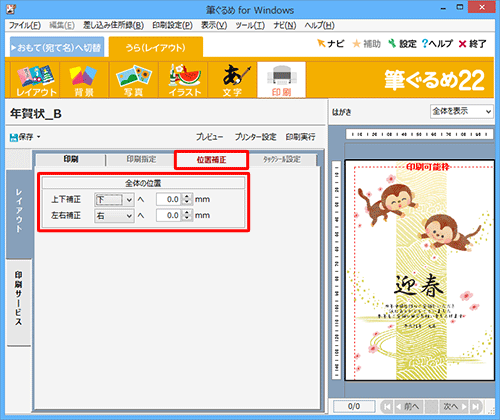Open the 上下補正 direction dropdown
The width and height of the screenshot is (500, 420).
(114, 200)
